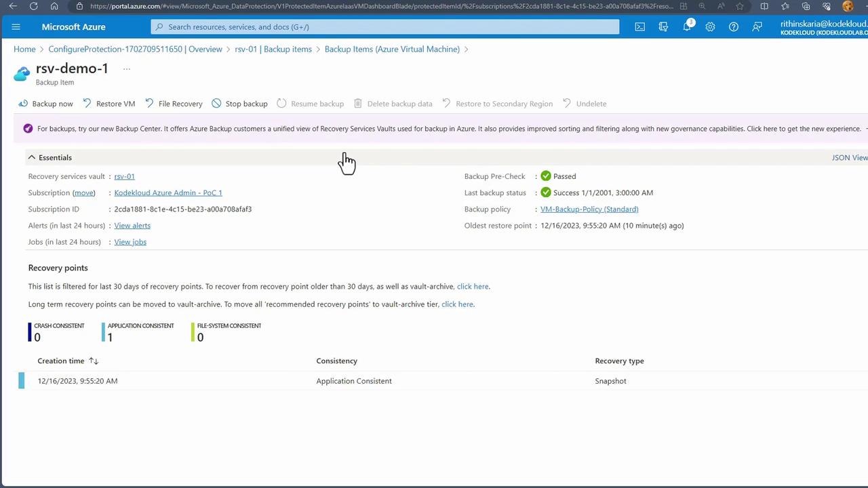
Task: Click the Backup Pre-Check 'Passed' status
Action: tap(564, 176)
